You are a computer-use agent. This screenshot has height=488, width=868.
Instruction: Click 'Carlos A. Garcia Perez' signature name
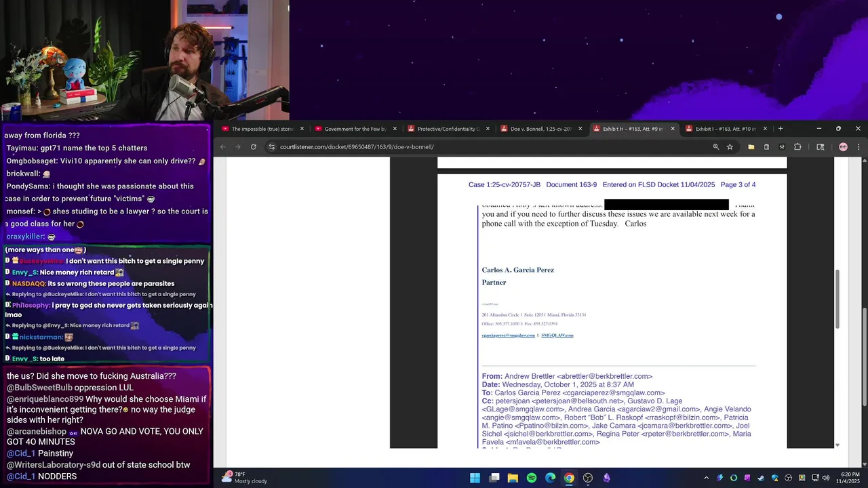(518, 270)
